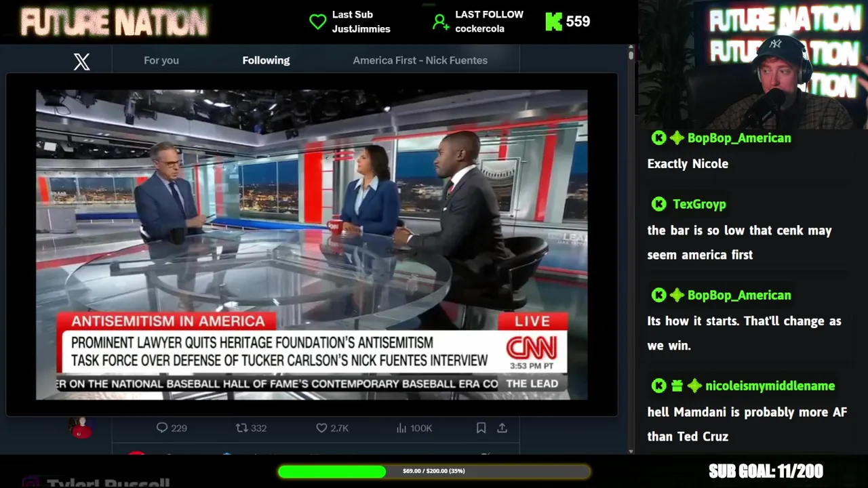Image resolution: width=868 pixels, height=488 pixels.
Task: Click the repost icon with 332
Action: point(241,428)
